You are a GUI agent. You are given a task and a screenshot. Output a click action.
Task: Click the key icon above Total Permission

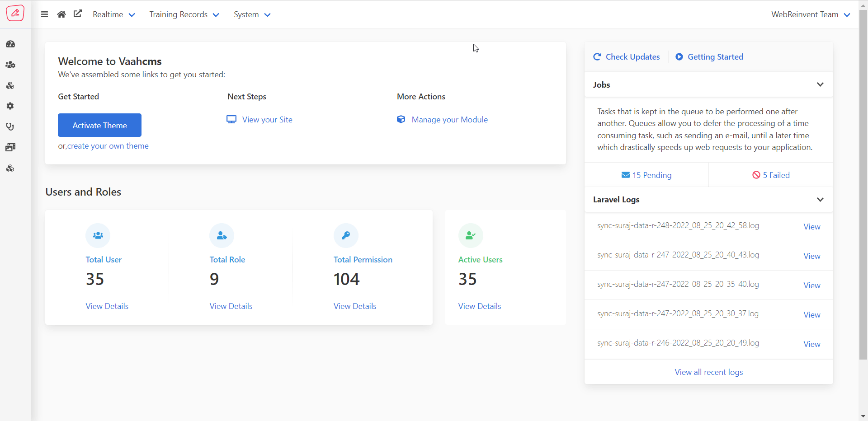tap(346, 235)
